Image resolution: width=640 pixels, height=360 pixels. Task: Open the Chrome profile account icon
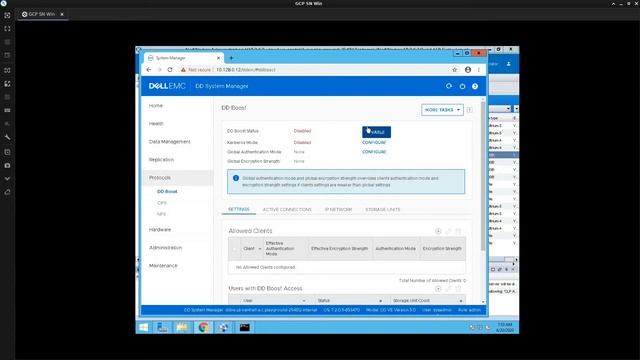tap(468, 70)
